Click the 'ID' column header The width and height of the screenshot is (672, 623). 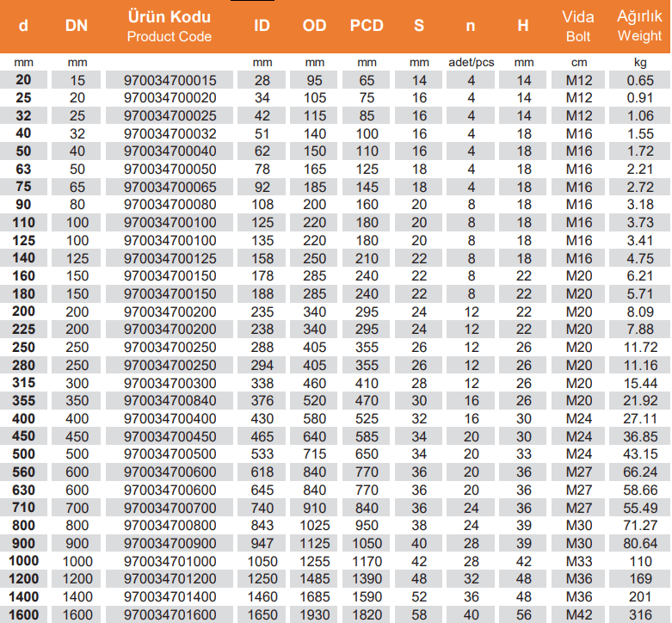coord(262,26)
